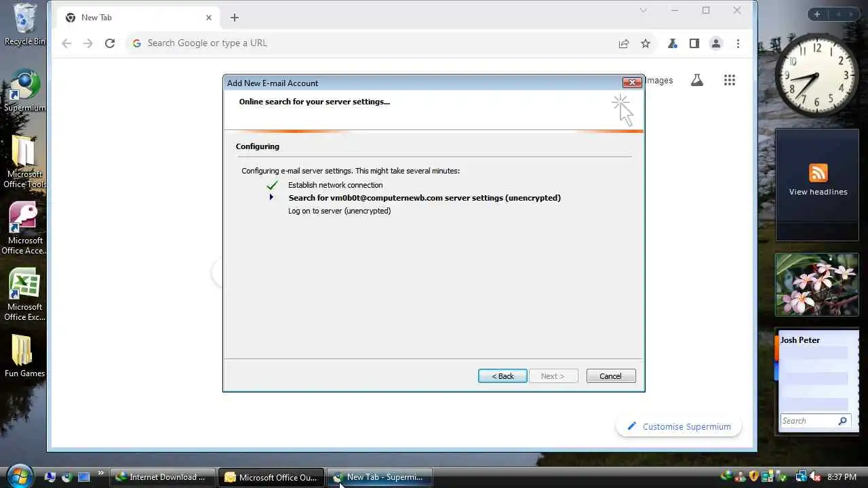The image size is (868, 488).
Task: Click the network connection tray icon
Action: [801, 476]
